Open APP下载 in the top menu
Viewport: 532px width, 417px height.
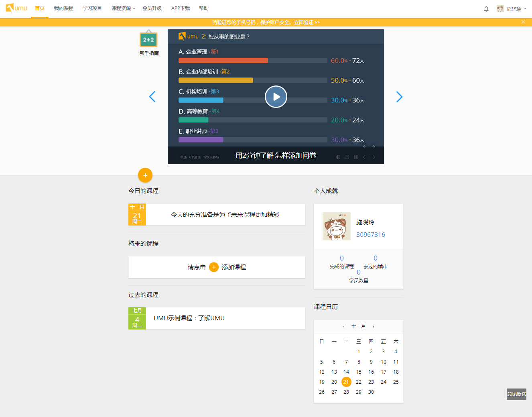coord(181,8)
